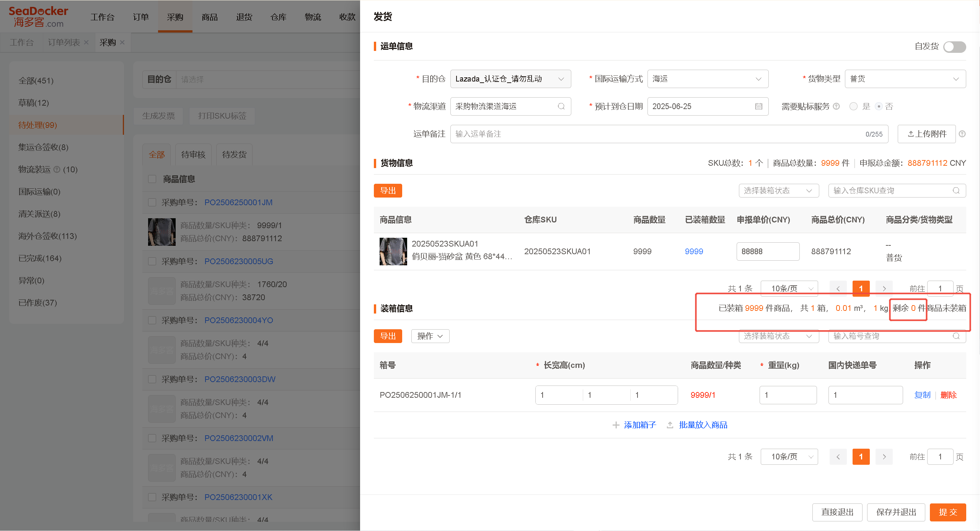980x531 pixels.
Task: Click search icon in 输入仓库SKU查询 box
Action: (x=956, y=191)
